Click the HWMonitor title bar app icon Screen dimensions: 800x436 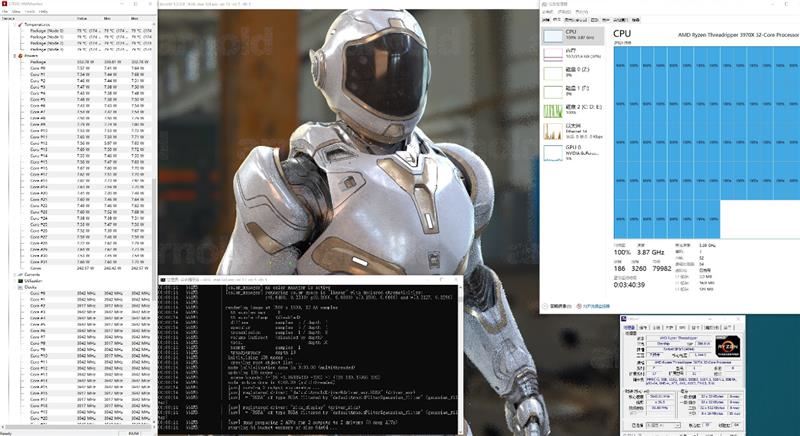click(x=4, y=4)
